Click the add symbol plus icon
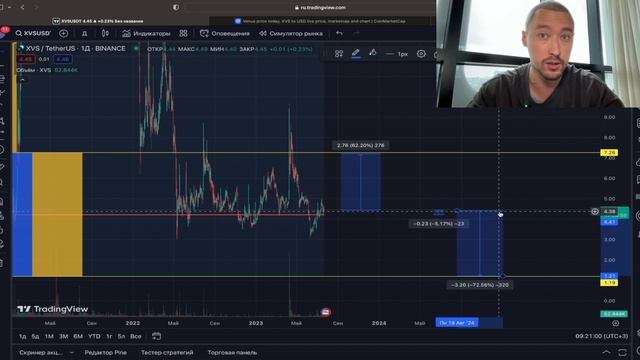 [x=63, y=33]
